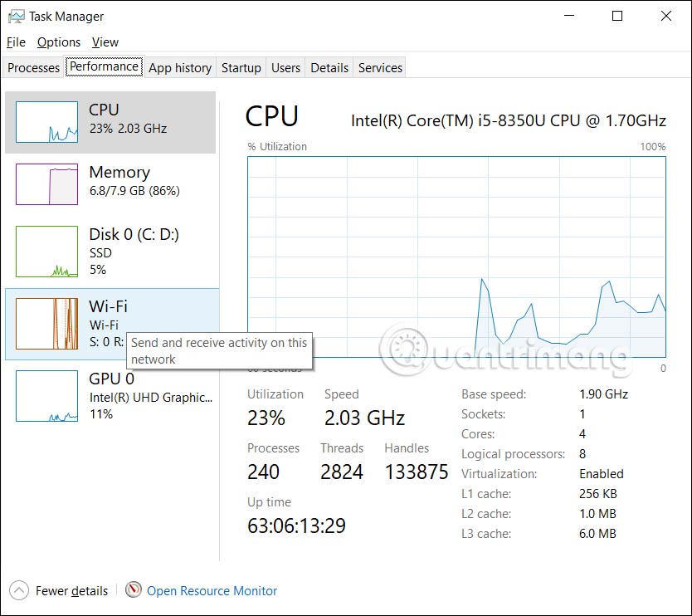Select the Disk 0 graph thumbnail
The height and width of the screenshot is (616, 692).
(46, 252)
